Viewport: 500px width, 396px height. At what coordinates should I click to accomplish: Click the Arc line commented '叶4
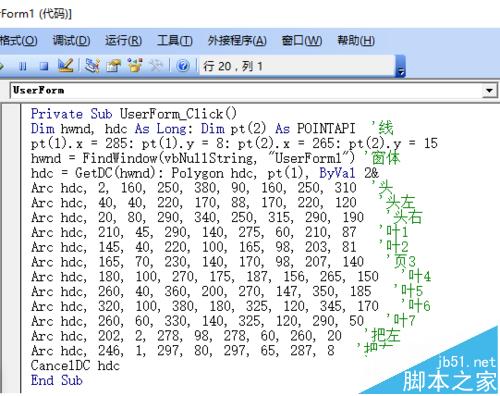[231, 276]
